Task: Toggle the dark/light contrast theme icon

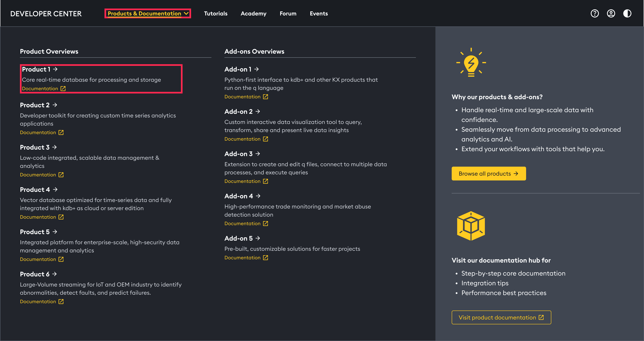Action: point(627,14)
